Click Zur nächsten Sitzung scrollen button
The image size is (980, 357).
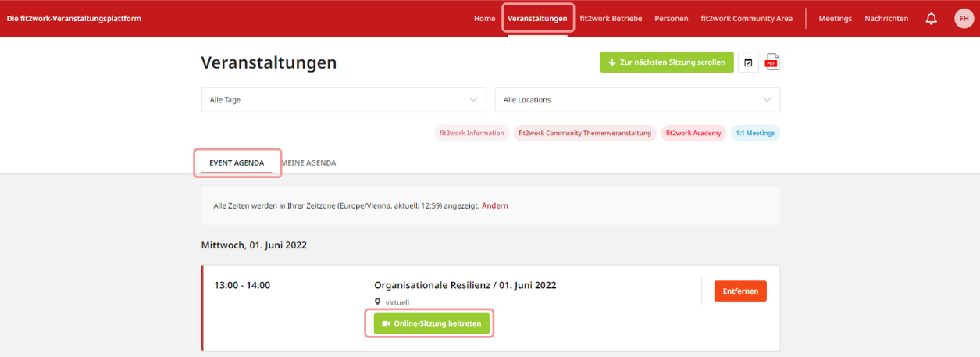(x=667, y=62)
